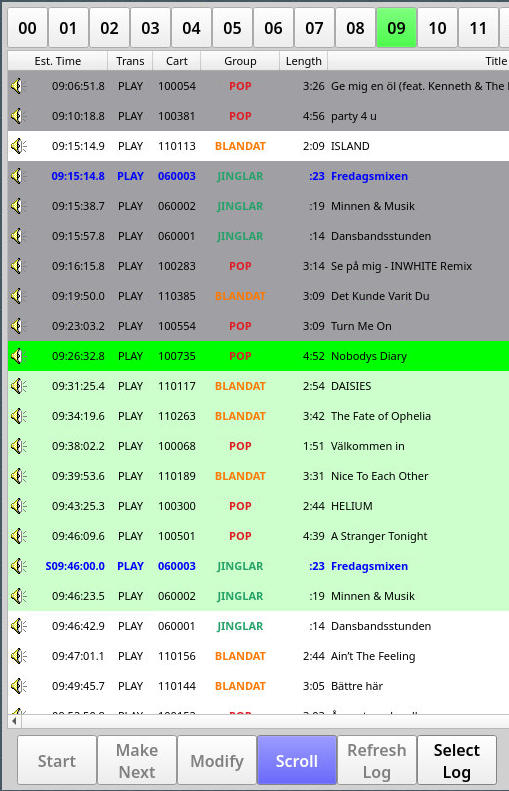Click the speaker icon in the Välkommen in row
This screenshot has width=509, height=791.
pyautogui.click(x=19, y=446)
